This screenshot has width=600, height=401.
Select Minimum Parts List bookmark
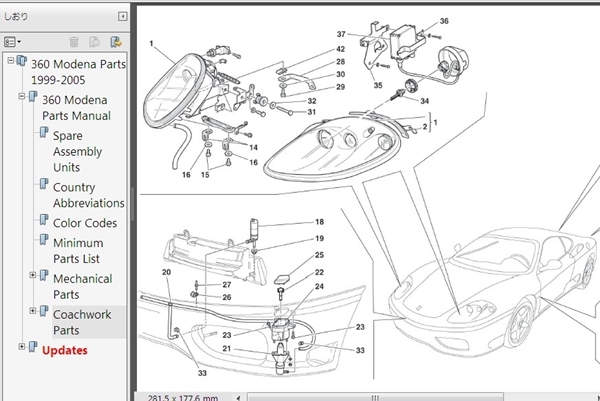(78, 251)
